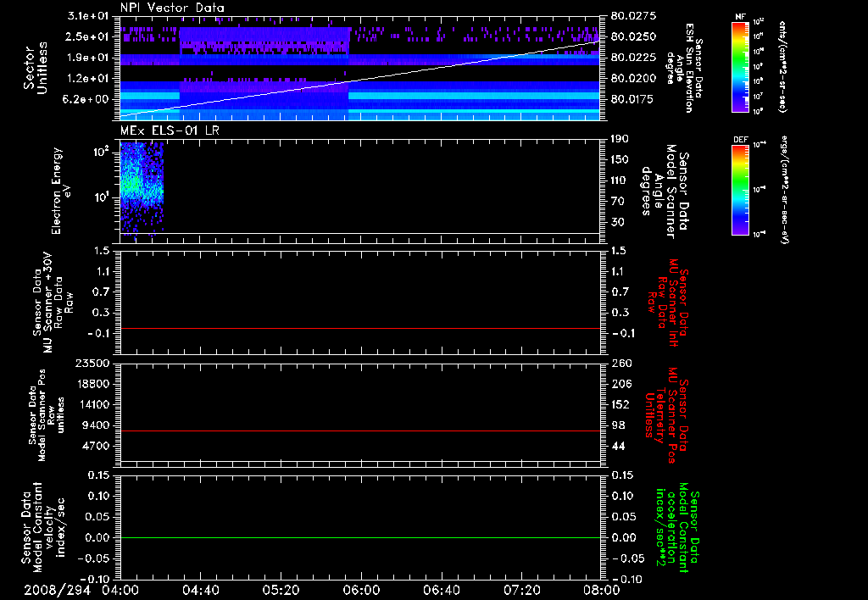Click the red 'MU Scanner Pos Telemetry' label
Image resolution: width=868 pixels, height=600 pixels.
point(666,415)
